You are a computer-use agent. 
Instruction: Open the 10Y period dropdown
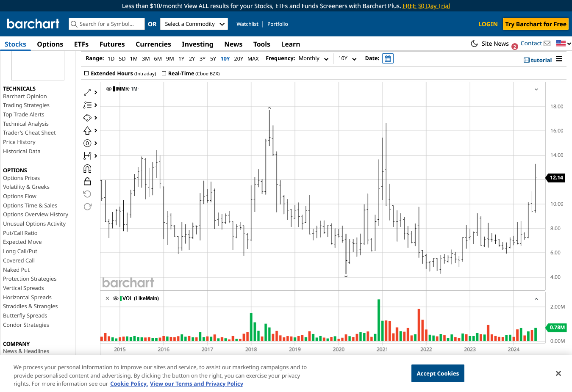tap(347, 58)
